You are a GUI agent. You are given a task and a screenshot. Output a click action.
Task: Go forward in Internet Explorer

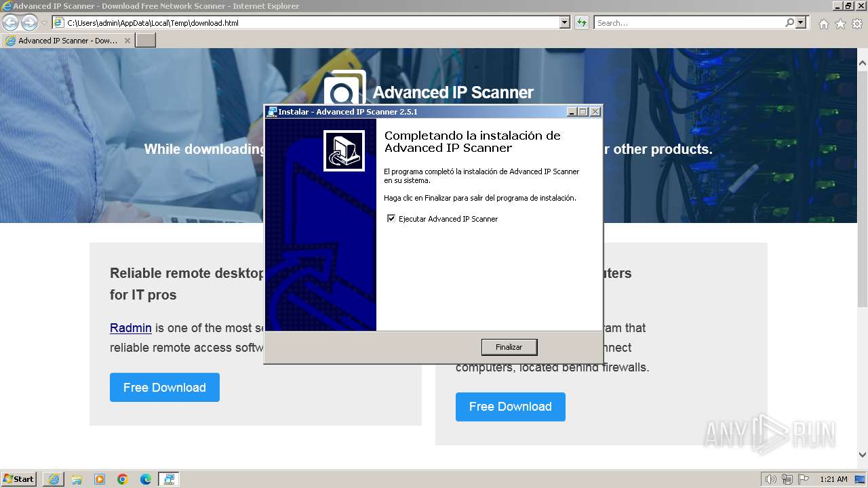point(28,22)
